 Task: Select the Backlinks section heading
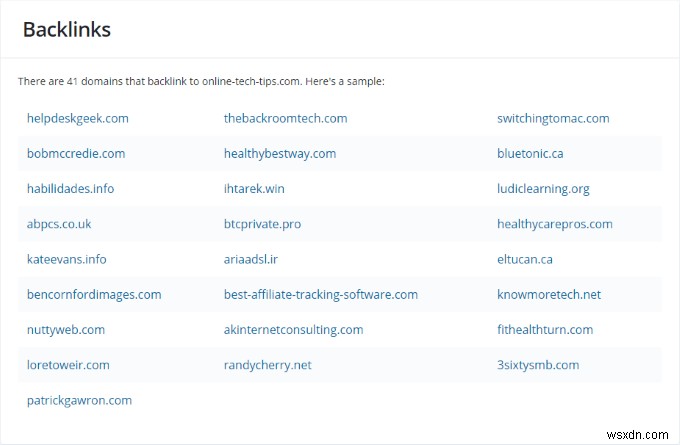pos(67,29)
